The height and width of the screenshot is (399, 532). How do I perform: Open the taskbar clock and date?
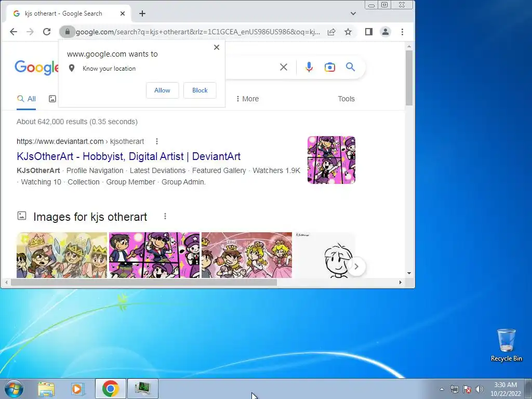506,389
